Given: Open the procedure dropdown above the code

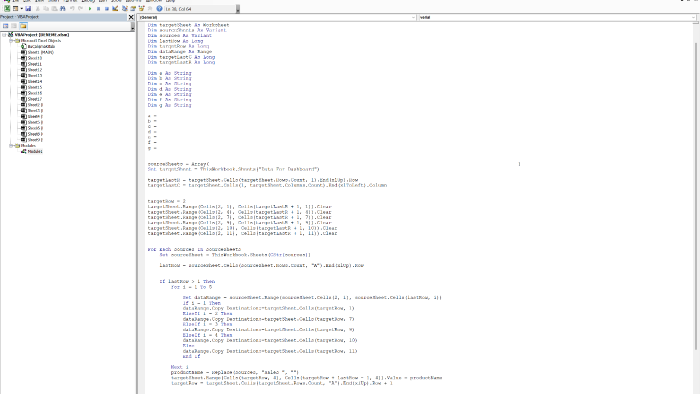Looking at the screenshot, I should pyautogui.click(x=557, y=17).
